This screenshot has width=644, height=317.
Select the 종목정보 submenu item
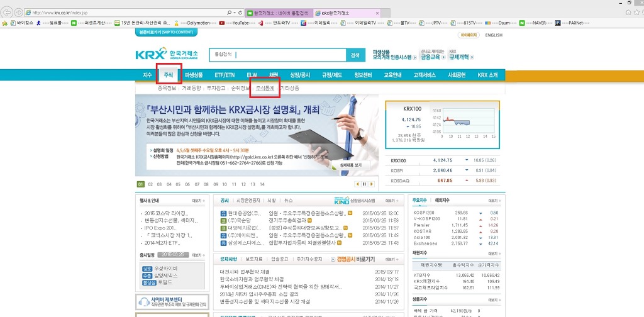(167, 88)
